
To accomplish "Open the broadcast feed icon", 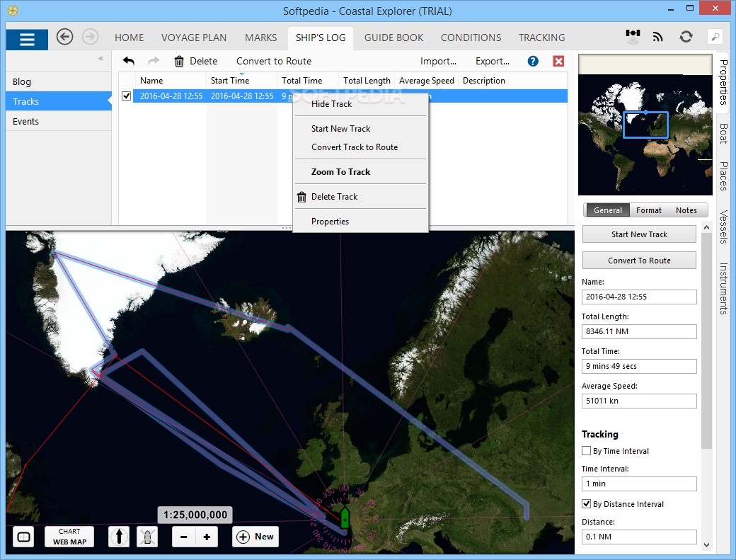I will click(x=658, y=37).
